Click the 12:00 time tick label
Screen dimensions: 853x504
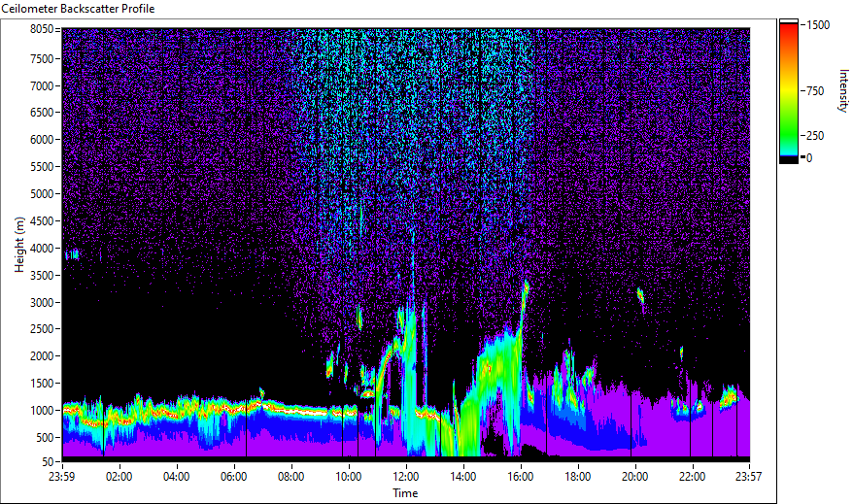(x=406, y=477)
